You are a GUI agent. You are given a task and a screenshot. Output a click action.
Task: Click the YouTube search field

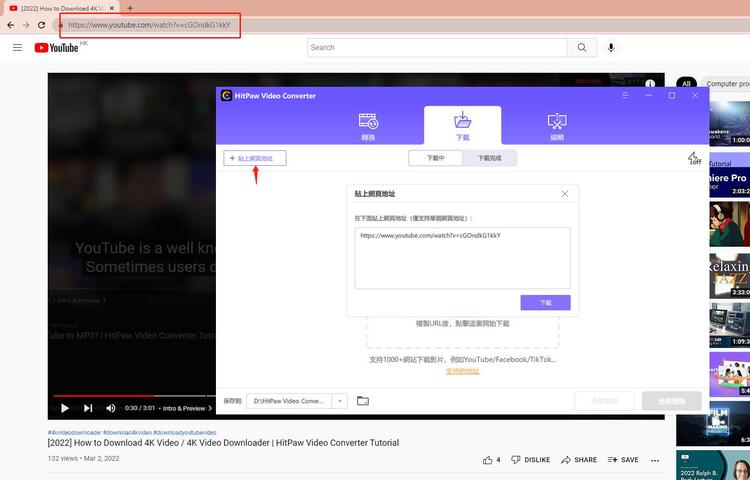pyautogui.click(x=437, y=47)
